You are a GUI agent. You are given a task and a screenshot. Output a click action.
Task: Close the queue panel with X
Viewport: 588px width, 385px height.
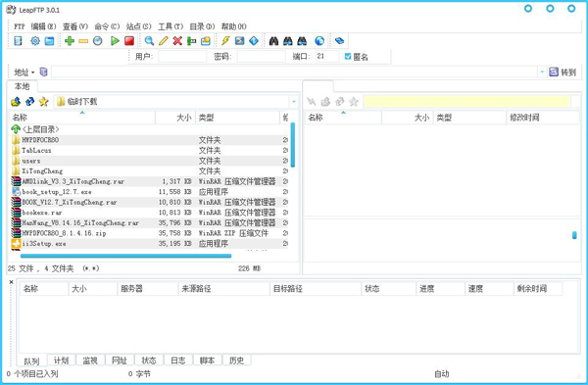click(x=11, y=282)
